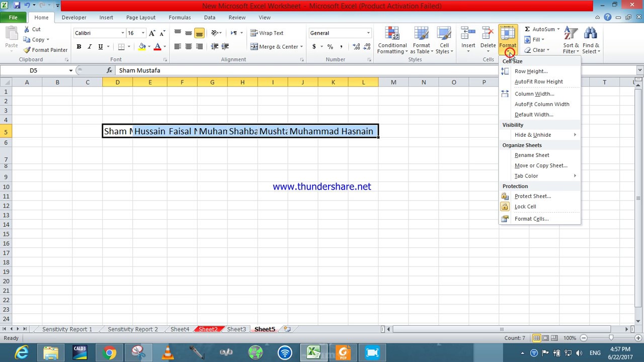Screen dimensions: 644x362
Task: Apply accounting number format dollar icon
Action: click(x=314, y=47)
